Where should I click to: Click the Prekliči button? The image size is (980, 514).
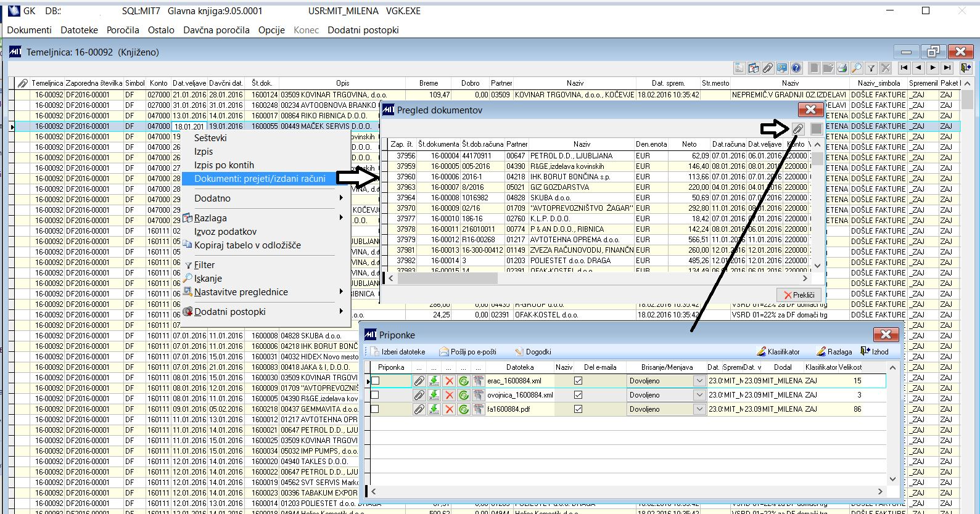tap(799, 295)
